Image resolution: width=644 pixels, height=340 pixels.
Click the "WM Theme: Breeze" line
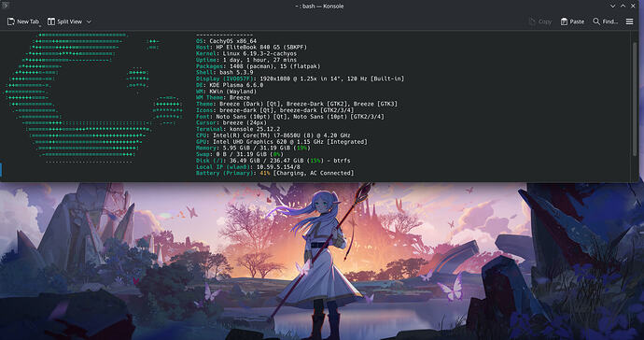223,97
